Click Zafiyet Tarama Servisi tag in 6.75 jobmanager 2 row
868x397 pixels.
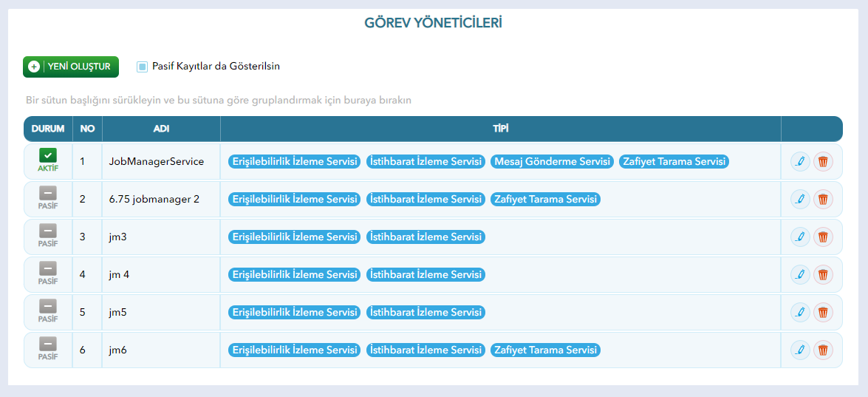(x=545, y=200)
